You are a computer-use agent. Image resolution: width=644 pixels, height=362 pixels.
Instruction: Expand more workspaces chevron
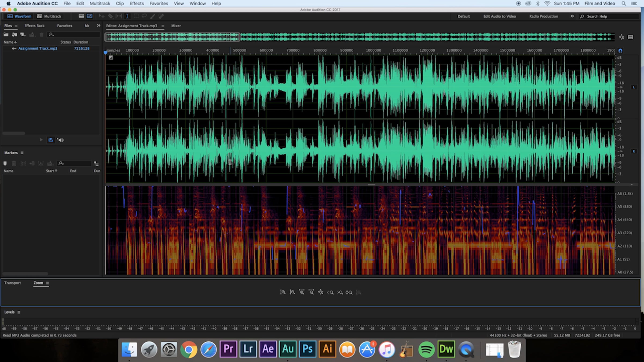572,16
